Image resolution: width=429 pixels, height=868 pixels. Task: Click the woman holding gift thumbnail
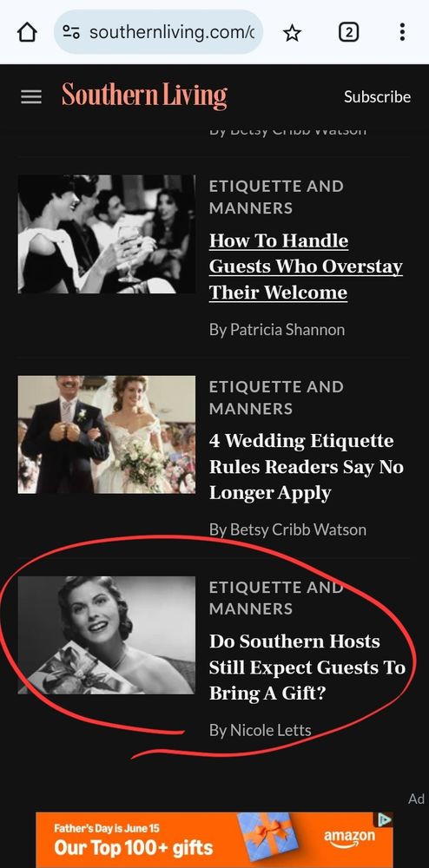106,635
